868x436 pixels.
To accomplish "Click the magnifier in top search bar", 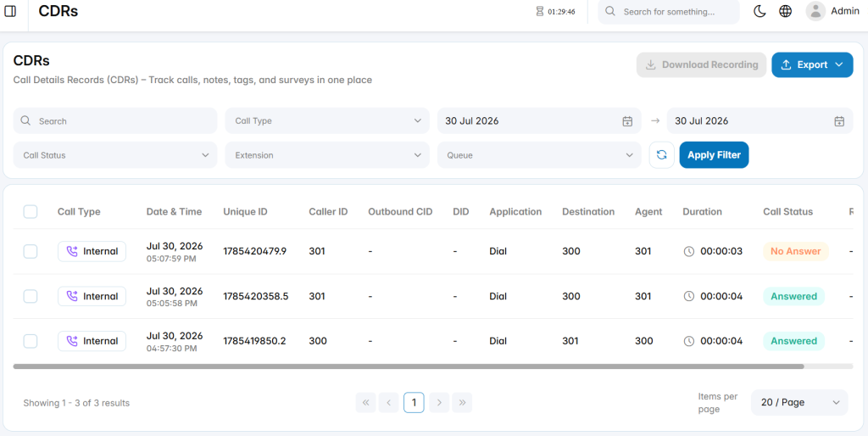I will point(610,11).
